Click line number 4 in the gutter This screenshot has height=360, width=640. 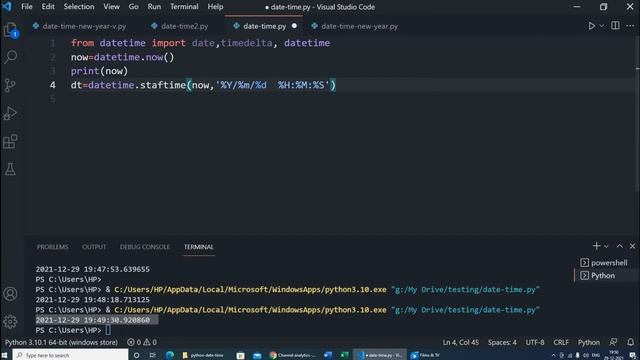click(x=53, y=85)
